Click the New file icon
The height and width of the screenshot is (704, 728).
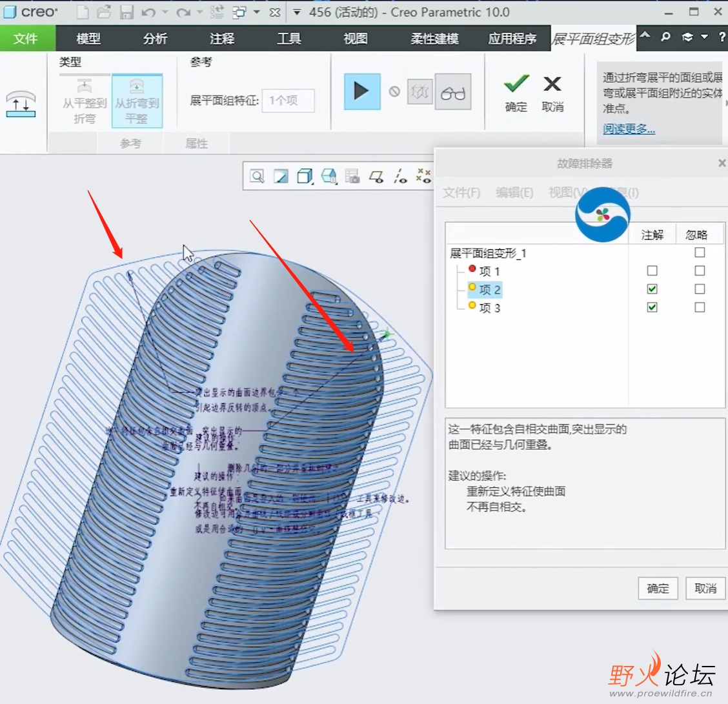[83, 12]
